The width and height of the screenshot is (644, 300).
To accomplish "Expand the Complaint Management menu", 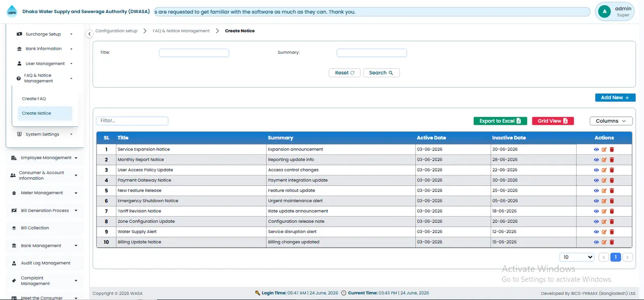I will (x=45, y=280).
